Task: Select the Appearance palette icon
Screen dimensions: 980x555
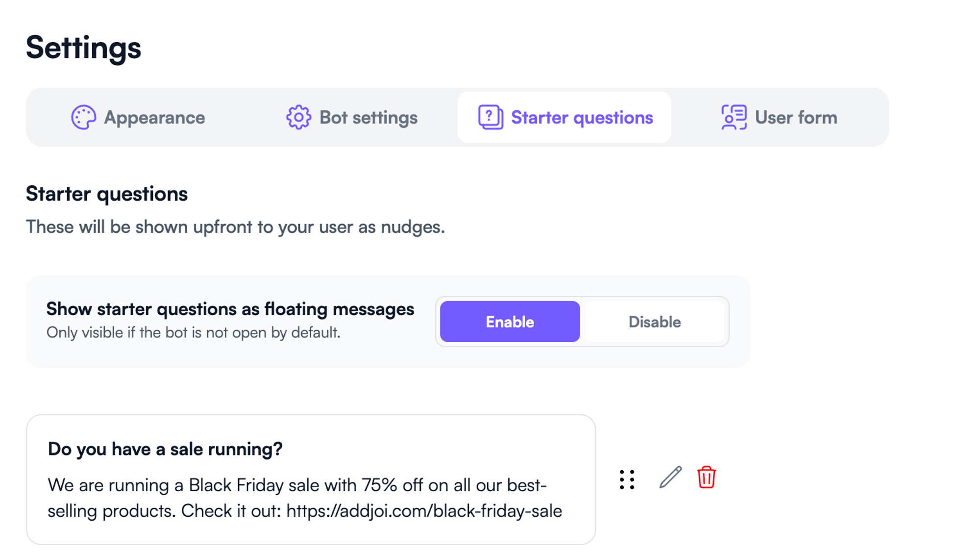Action: [84, 117]
